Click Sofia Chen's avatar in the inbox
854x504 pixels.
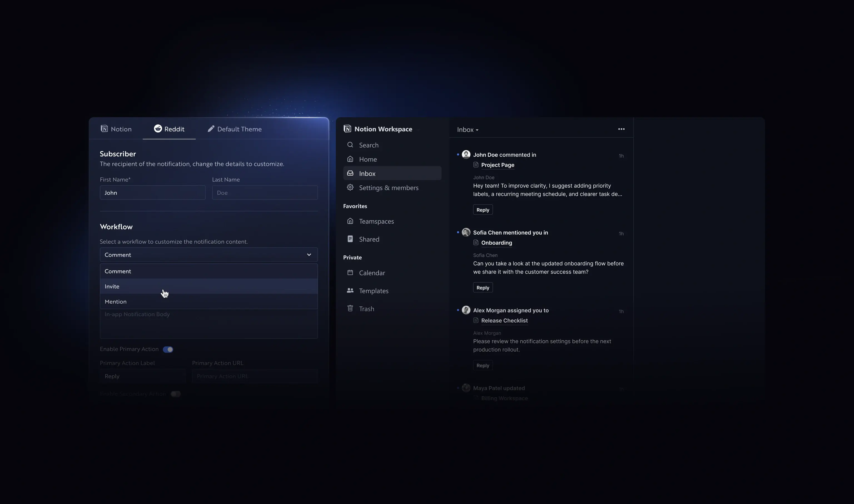466,232
